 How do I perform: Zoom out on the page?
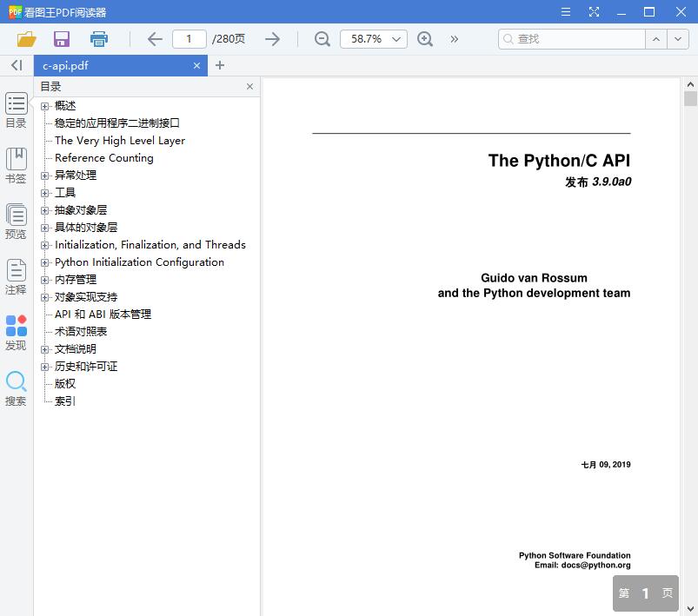tap(322, 39)
